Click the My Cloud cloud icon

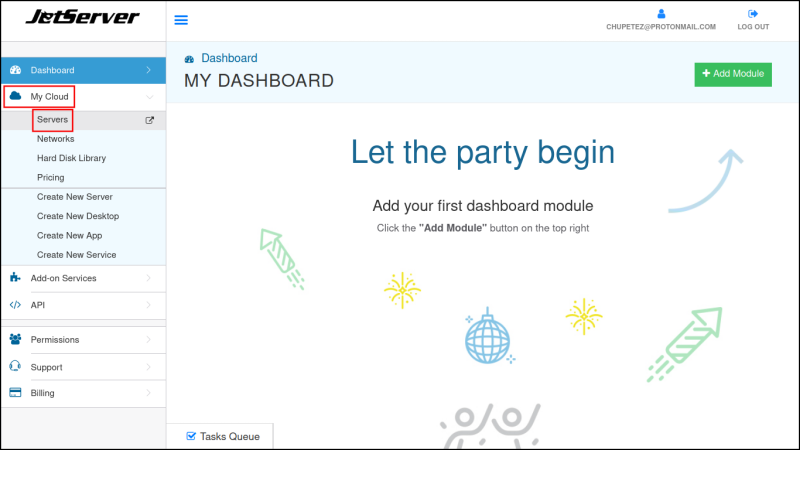coord(15,96)
